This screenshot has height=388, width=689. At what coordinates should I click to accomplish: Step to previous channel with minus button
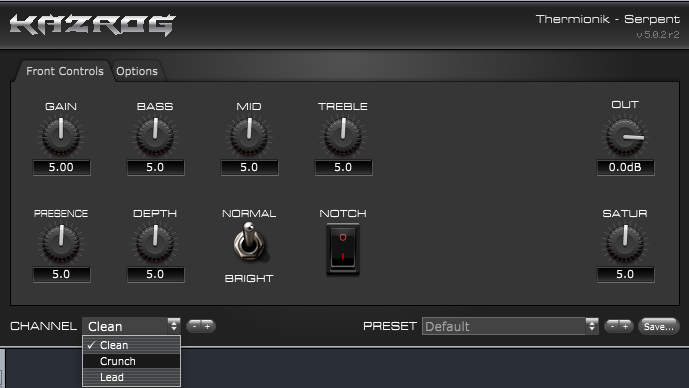click(194, 326)
